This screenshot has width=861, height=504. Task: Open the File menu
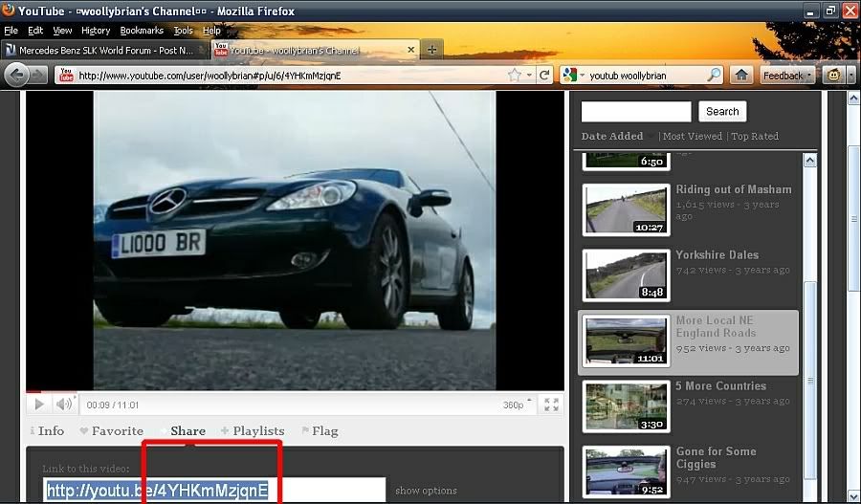[x=11, y=31]
